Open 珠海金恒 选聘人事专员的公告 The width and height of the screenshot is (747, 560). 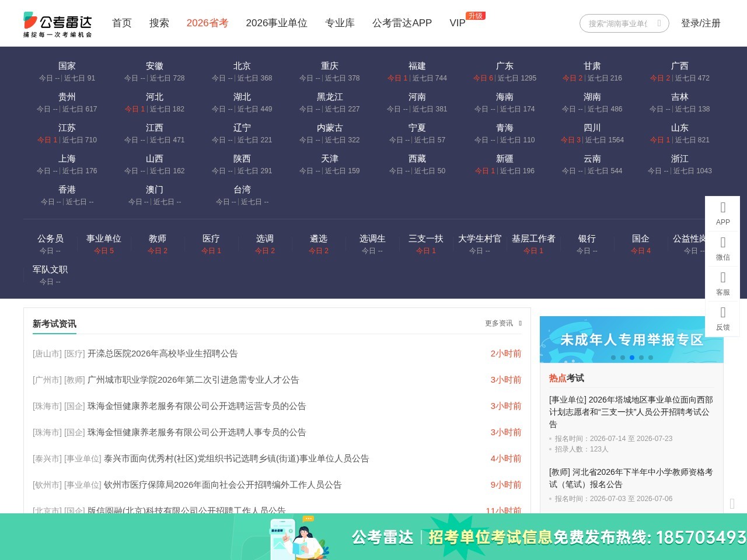(x=197, y=432)
